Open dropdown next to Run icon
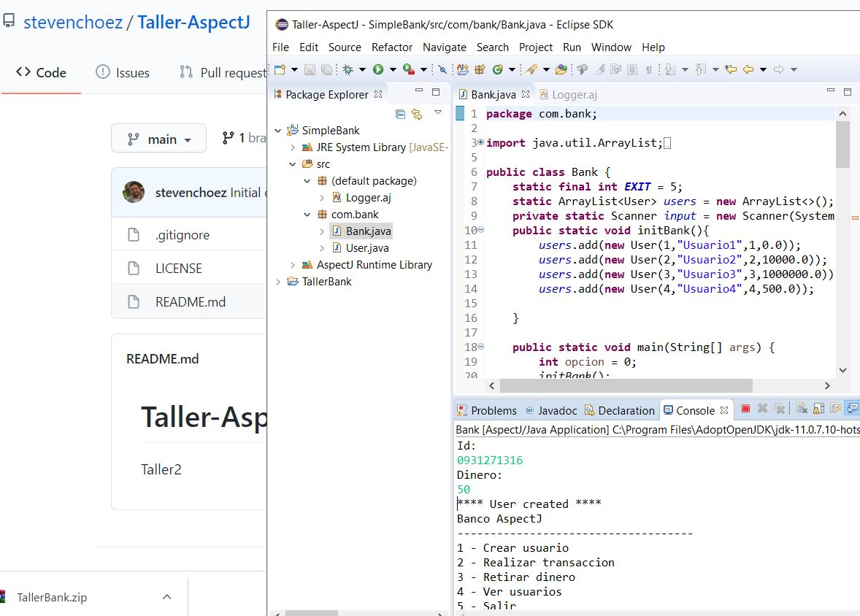 393,69
